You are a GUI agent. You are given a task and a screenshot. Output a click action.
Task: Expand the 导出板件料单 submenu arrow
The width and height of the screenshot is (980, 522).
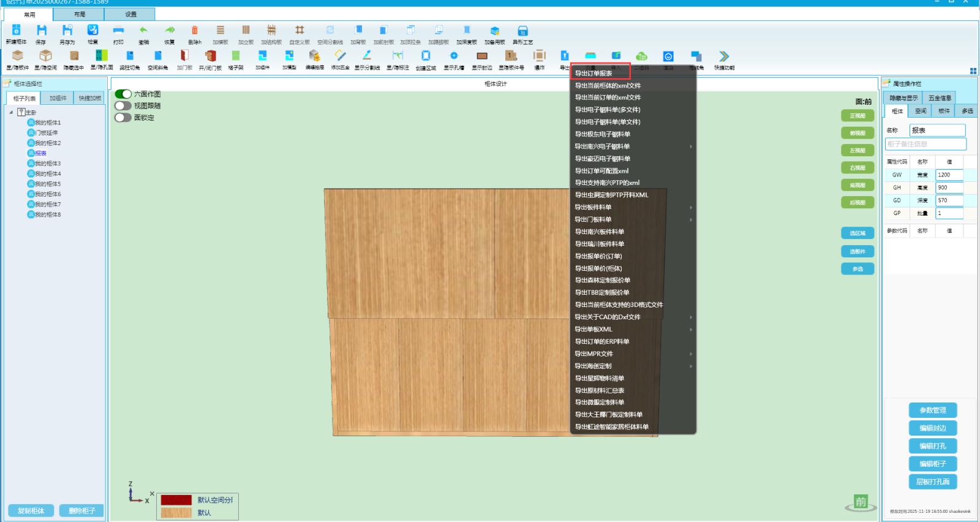coord(691,208)
